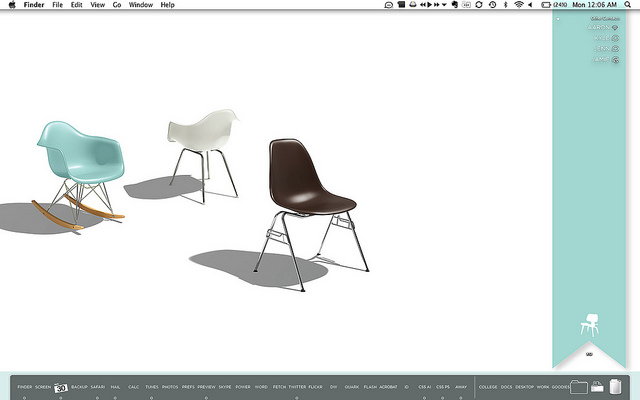The image size is (640, 400).
Task: Click the next track button in menu bar
Action: click(436, 4)
